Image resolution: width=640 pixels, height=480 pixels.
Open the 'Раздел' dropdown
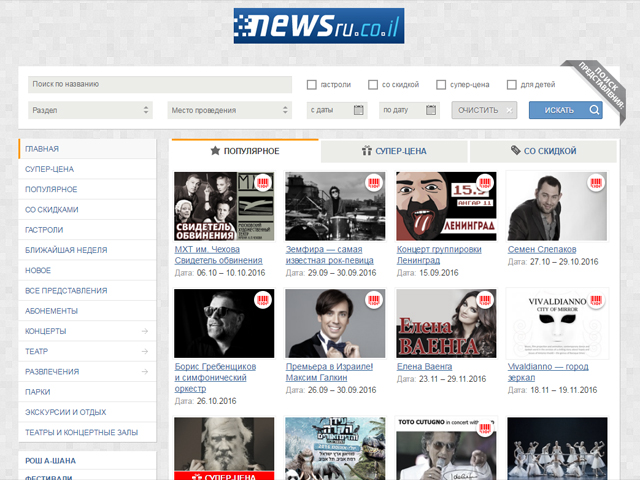click(x=90, y=110)
